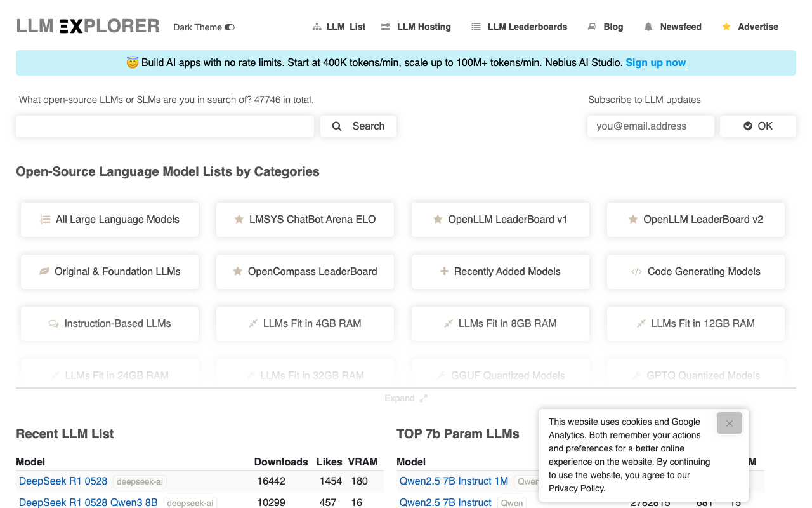Click star icon beside LMSYS ChatBot Arena
The width and height of the screenshot is (812, 508).
click(239, 219)
